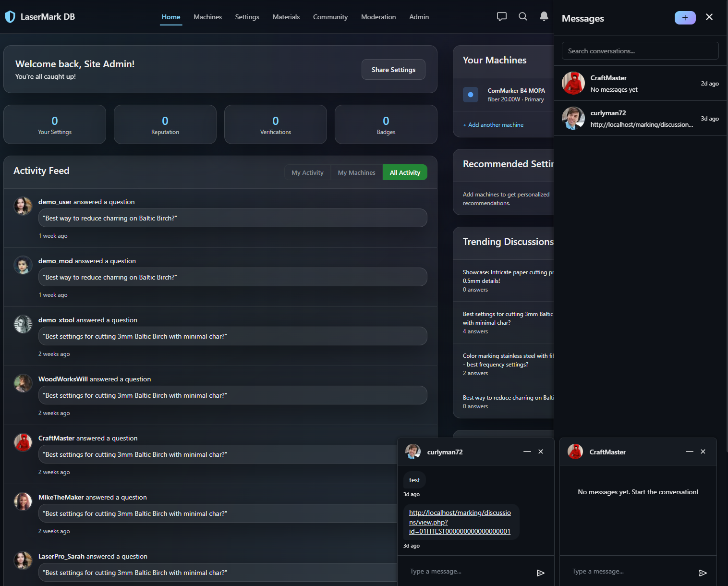Viewport: 728px width, 586px height.
Task: Open the chat bubble messages icon
Action: click(x=501, y=16)
